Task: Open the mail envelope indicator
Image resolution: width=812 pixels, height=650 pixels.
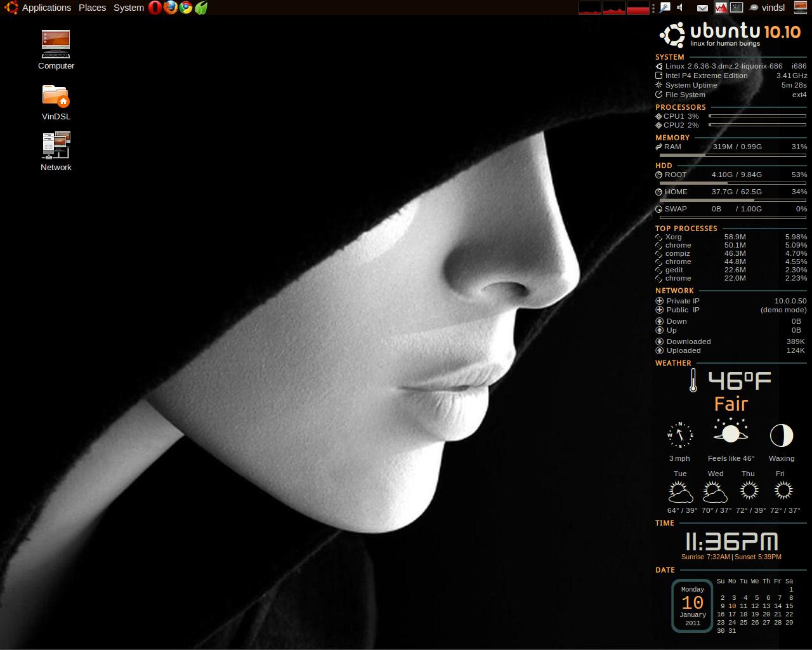Action: (x=702, y=8)
